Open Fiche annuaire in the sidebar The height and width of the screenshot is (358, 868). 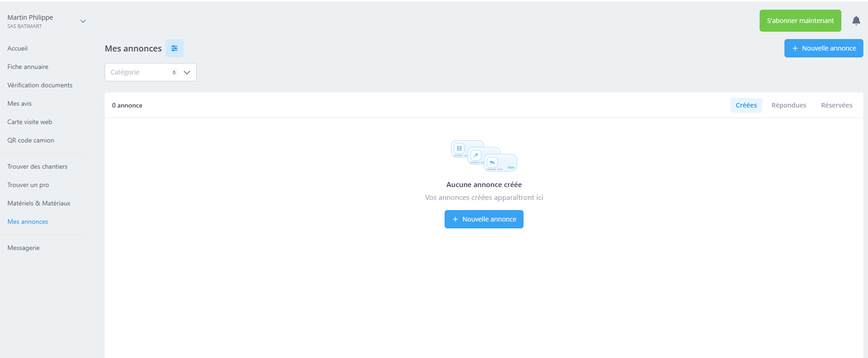point(28,67)
